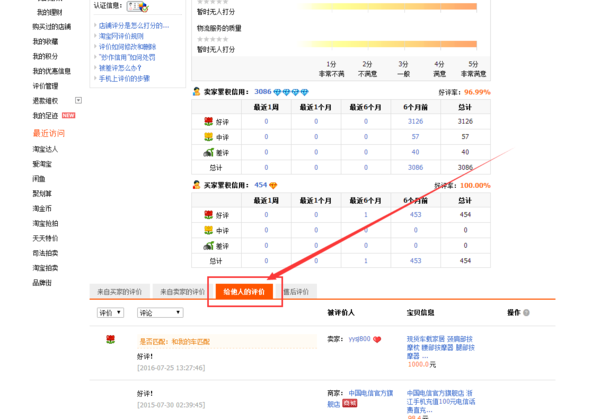Click yellow flower 中评 icon in seller table
This screenshot has width=600, height=419.
pos(208,137)
